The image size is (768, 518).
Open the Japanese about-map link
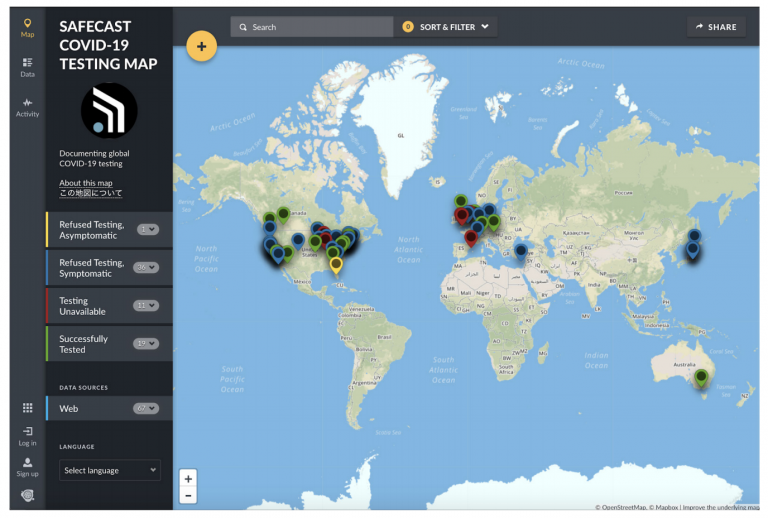click(91, 193)
